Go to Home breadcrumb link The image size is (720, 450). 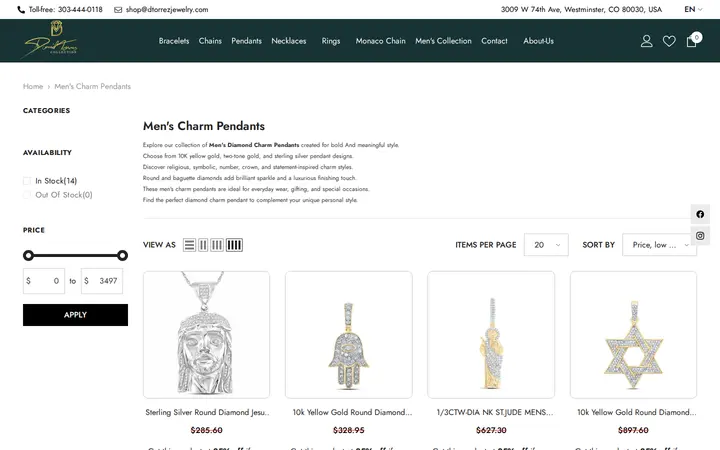coord(33,86)
